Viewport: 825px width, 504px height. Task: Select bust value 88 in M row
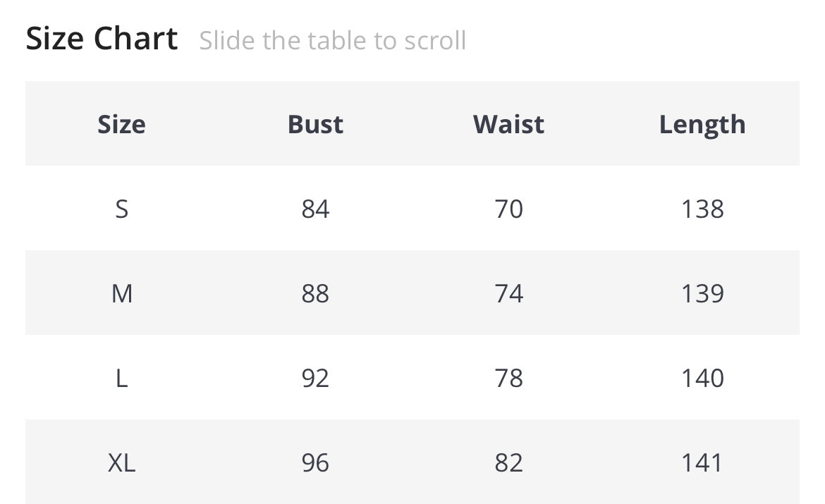click(x=315, y=293)
